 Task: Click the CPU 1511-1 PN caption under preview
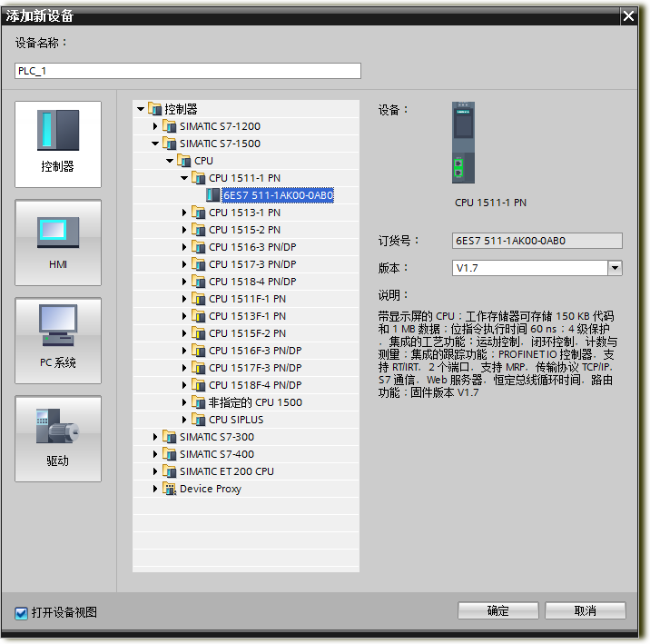490,203
